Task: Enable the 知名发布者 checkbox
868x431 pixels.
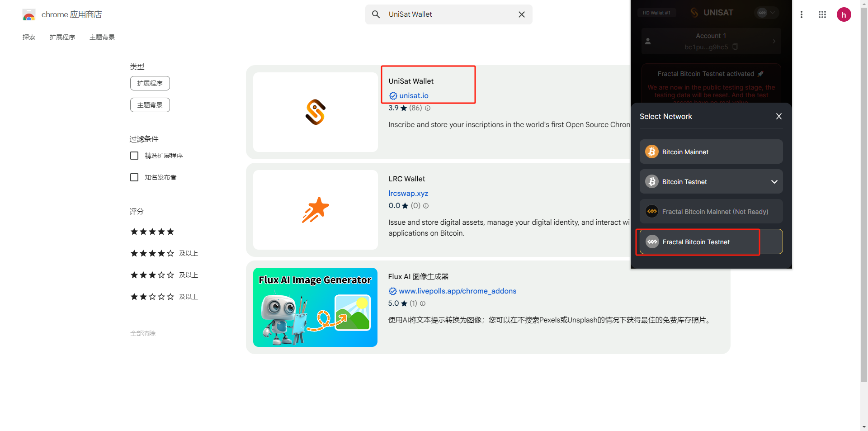Action: (134, 177)
